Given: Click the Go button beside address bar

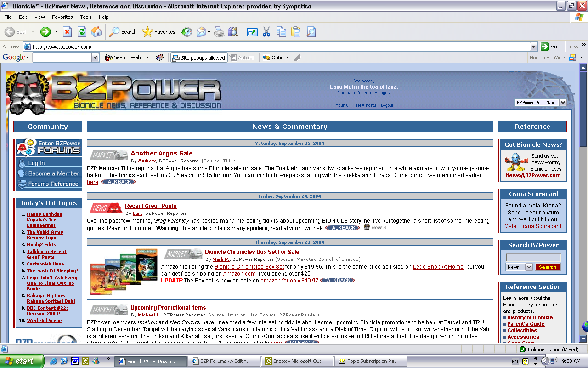Looking at the screenshot, I should (549, 46).
